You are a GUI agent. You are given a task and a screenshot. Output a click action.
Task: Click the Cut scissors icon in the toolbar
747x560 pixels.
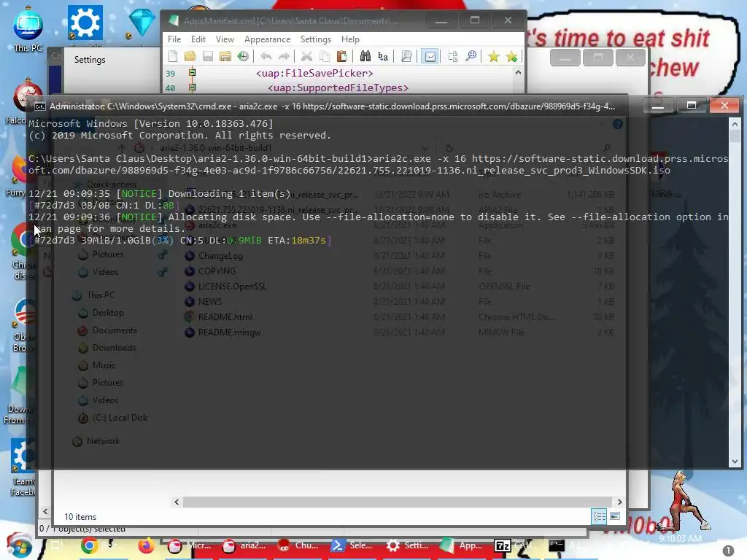306,57
